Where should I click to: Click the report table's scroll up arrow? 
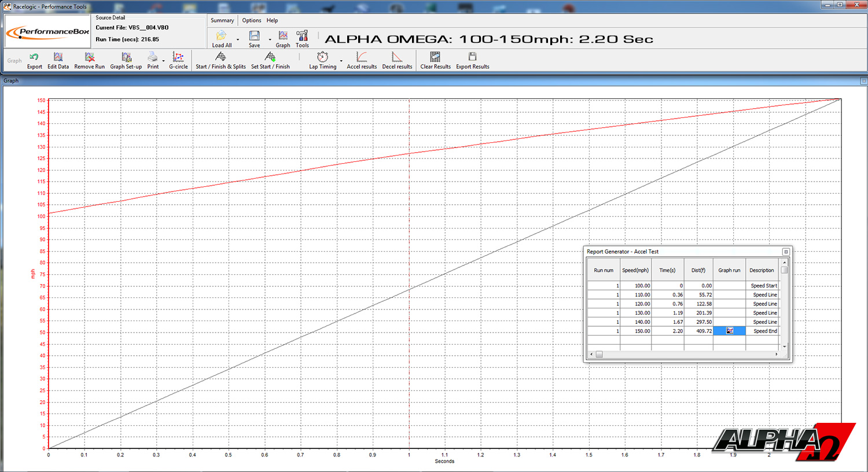point(785,262)
